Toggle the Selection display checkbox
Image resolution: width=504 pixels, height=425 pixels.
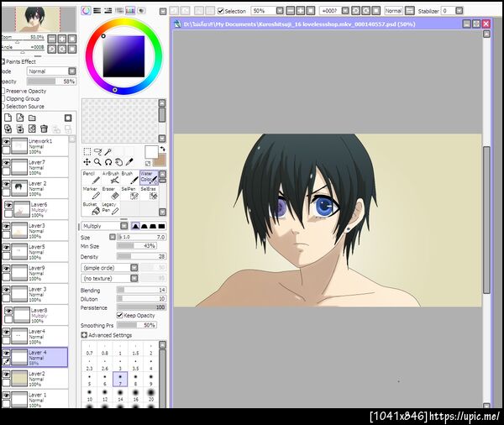click(220, 11)
